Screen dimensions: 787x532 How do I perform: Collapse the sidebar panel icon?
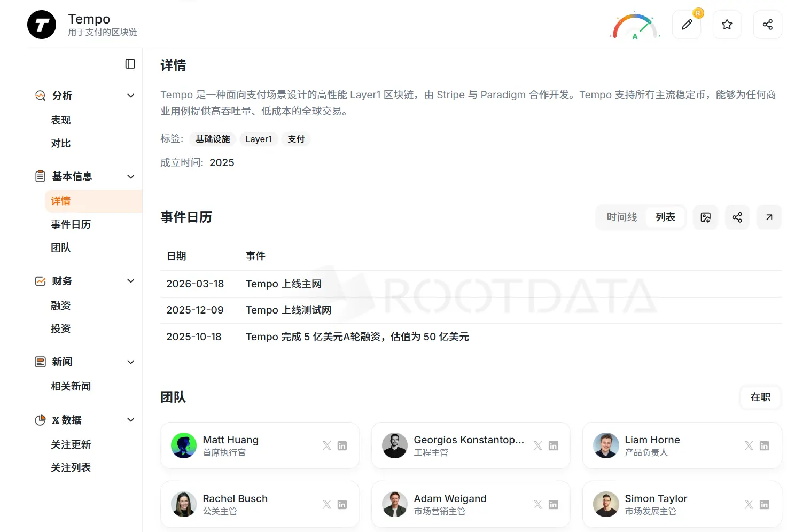pyautogui.click(x=130, y=64)
